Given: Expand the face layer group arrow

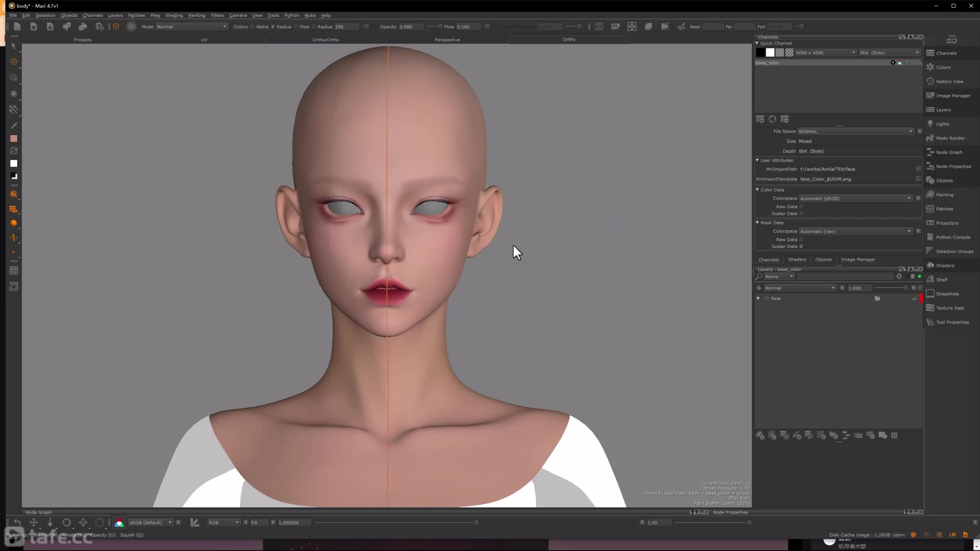Looking at the screenshot, I should click(758, 298).
